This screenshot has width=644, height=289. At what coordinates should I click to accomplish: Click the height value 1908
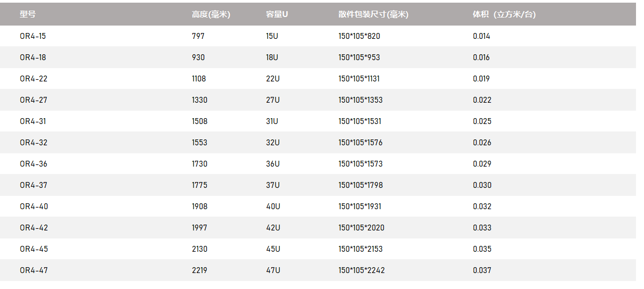pyautogui.click(x=199, y=207)
